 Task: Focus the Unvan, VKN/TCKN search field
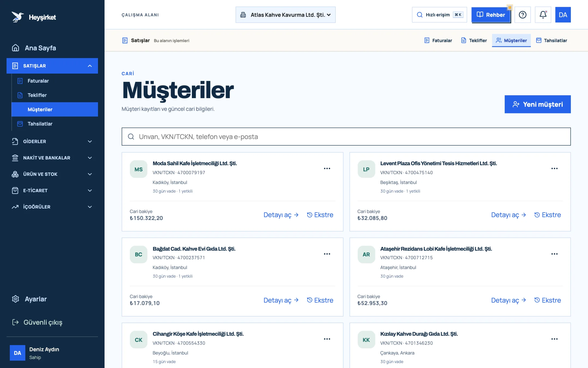coord(346,137)
